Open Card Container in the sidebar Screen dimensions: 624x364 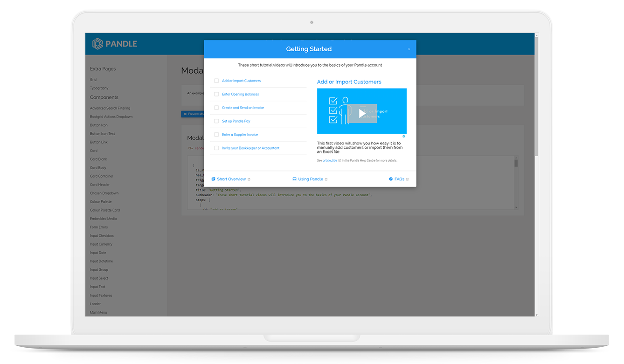[x=101, y=176]
